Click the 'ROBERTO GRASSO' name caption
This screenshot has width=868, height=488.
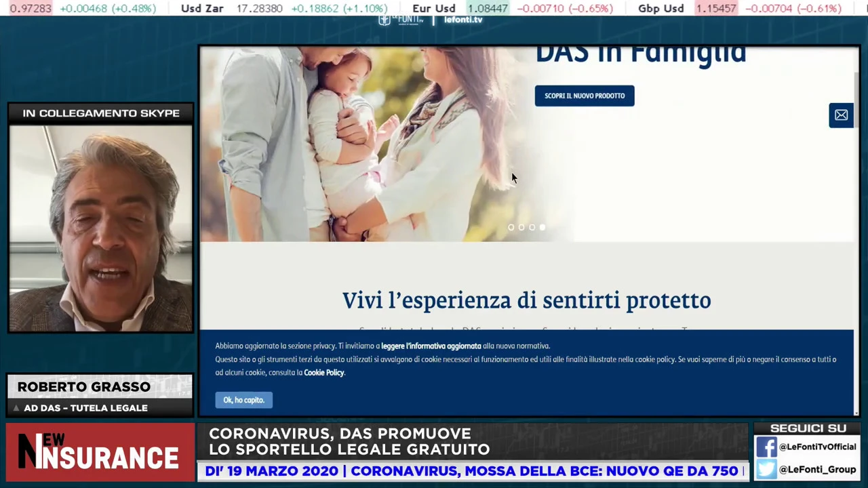pos(83,387)
